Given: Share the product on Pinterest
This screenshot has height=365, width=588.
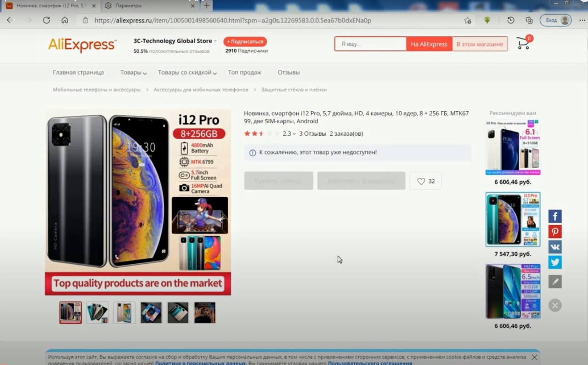Looking at the screenshot, I should (x=555, y=232).
